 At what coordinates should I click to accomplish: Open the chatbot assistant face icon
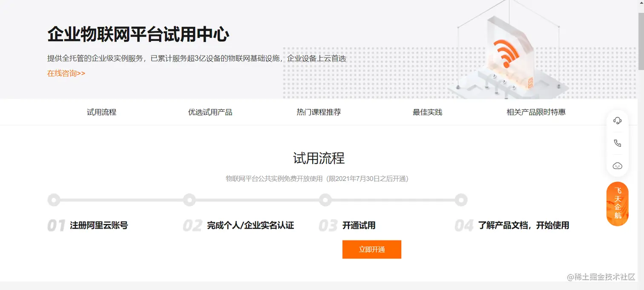pyautogui.click(x=617, y=166)
